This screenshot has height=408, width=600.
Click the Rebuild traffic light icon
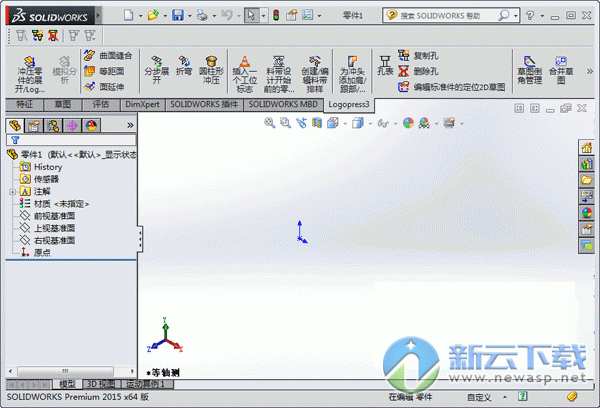pyautogui.click(x=276, y=15)
